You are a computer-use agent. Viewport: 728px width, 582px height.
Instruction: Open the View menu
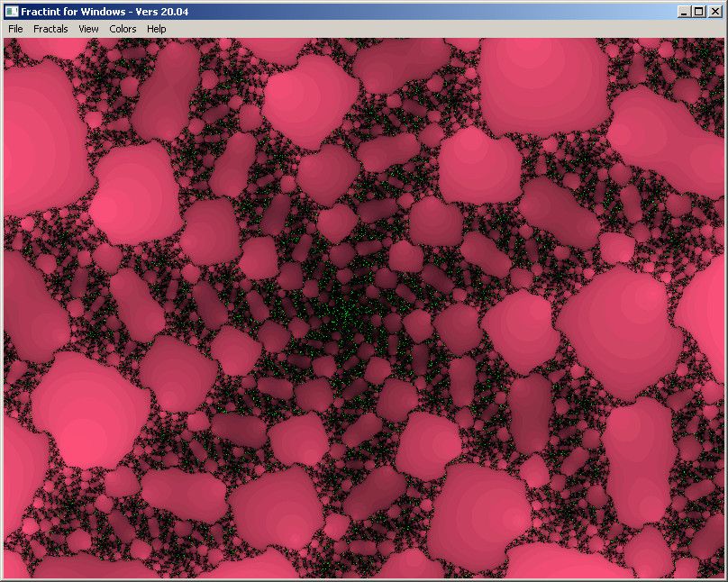click(88, 29)
